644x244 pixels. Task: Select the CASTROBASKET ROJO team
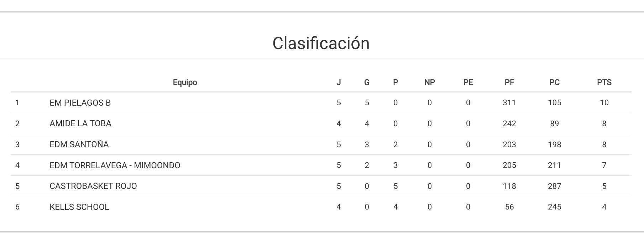pyautogui.click(x=93, y=186)
